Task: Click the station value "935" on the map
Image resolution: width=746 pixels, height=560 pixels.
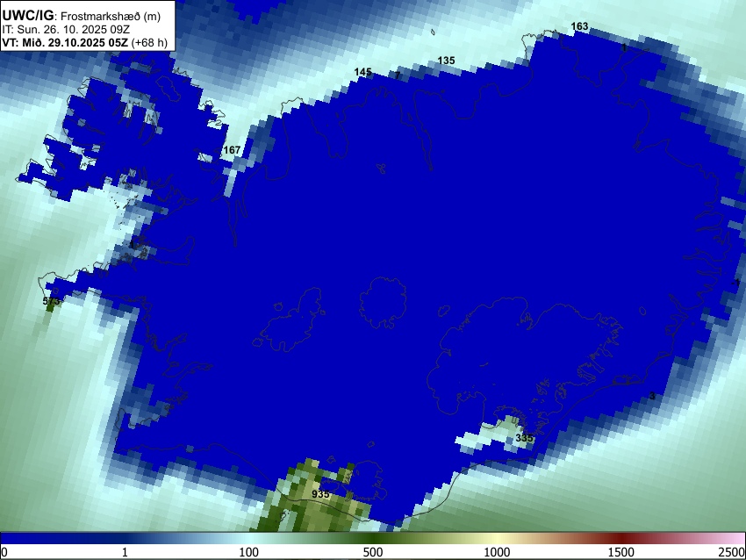Action: 320,494
